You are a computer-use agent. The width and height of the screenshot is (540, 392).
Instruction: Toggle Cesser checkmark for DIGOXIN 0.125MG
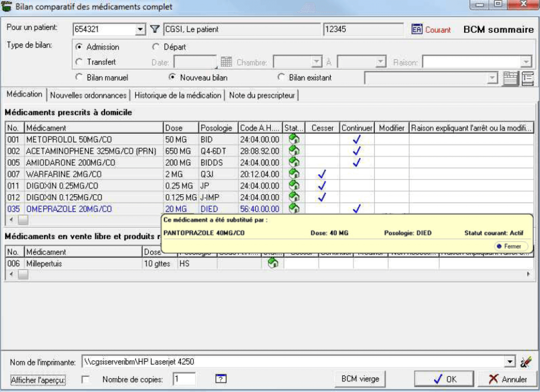[x=322, y=197]
